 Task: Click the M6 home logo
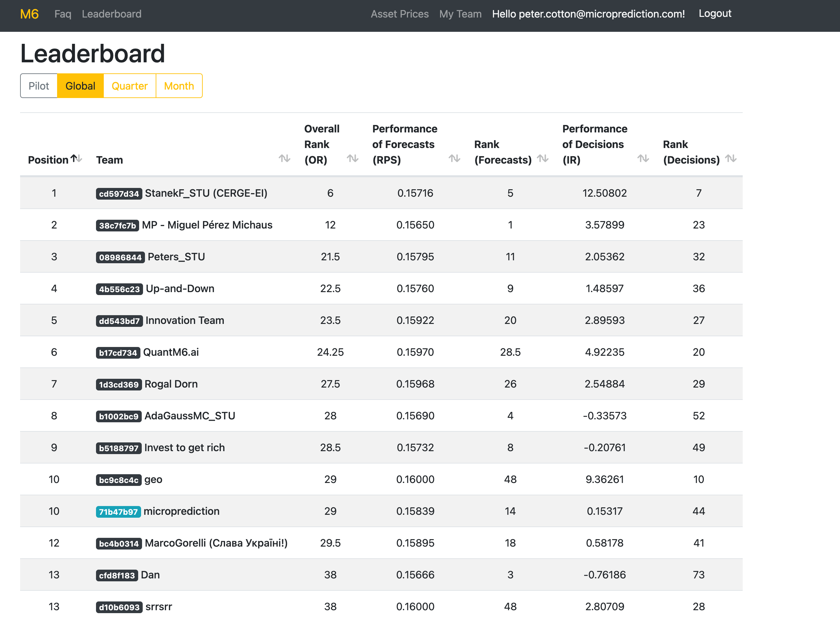pyautogui.click(x=29, y=14)
